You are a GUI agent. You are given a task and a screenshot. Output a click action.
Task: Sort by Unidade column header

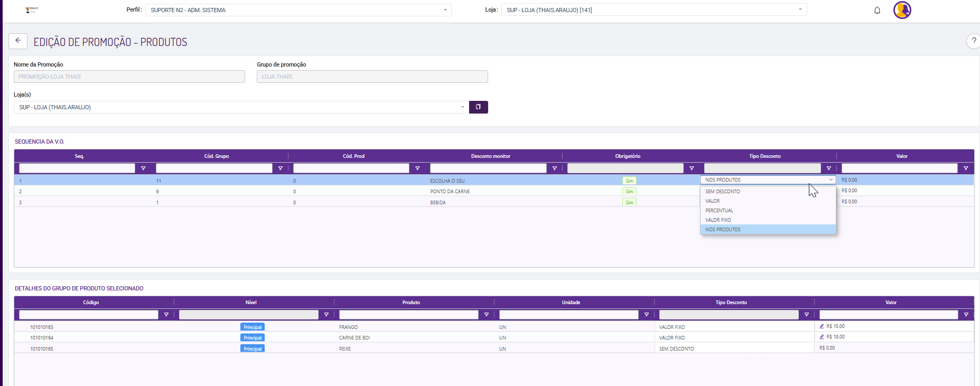(x=571, y=303)
